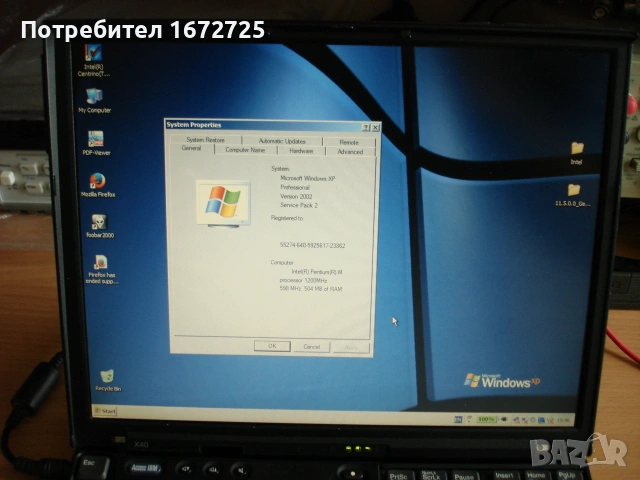Viewport: 640px width, 480px height.
Task: Select the 11.5.0.0_Ge... folder on the desktop
Action: pos(573,195)
